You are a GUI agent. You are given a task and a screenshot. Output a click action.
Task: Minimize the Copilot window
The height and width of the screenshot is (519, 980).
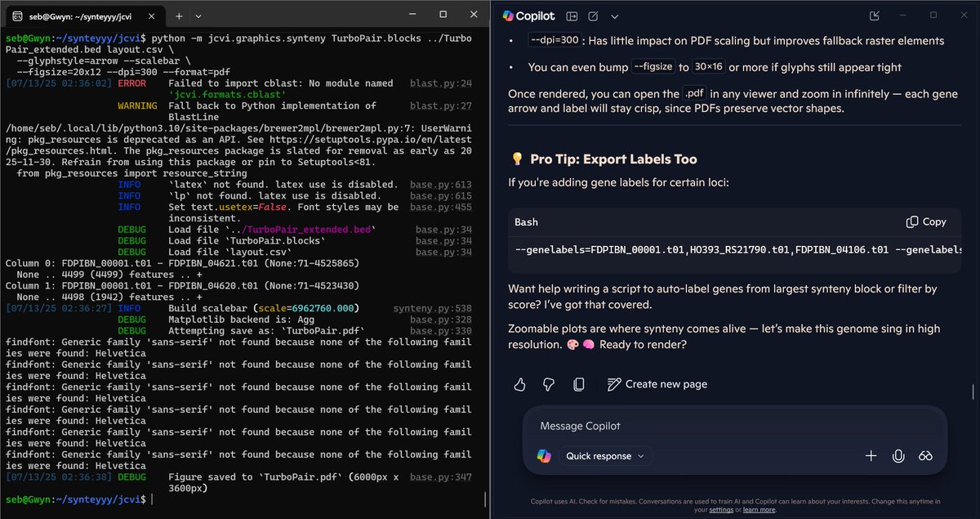tap(904, 15)
